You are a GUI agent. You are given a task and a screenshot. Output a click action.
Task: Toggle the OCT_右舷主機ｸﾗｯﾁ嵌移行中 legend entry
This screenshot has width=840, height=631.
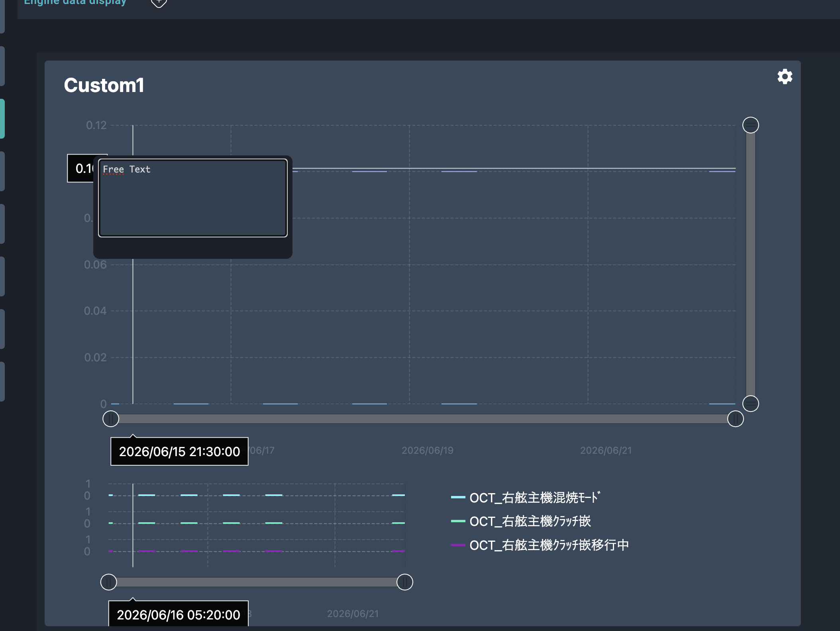click(540, 545)
